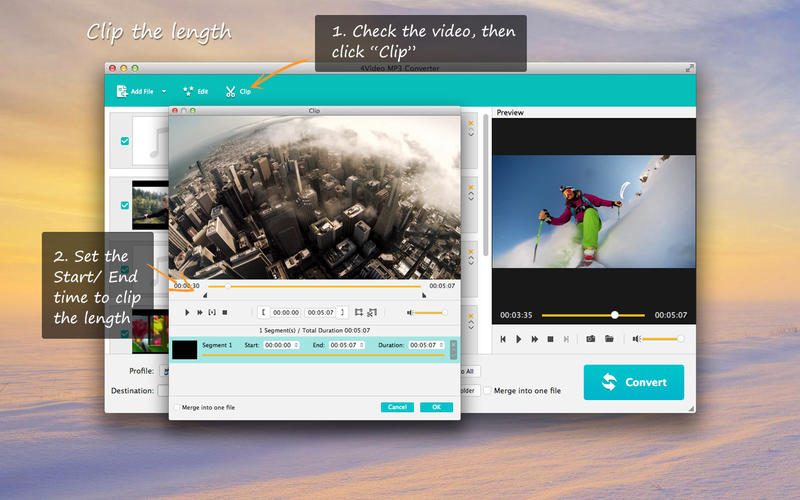
Task: Remove the first file with its orange X
Action: pos(470,123)
